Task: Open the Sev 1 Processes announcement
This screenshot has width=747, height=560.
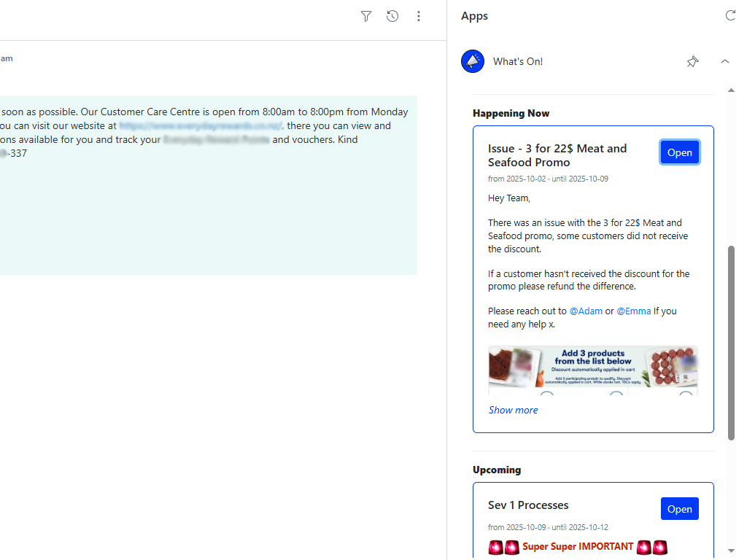Action: click(x=679, y=508)
